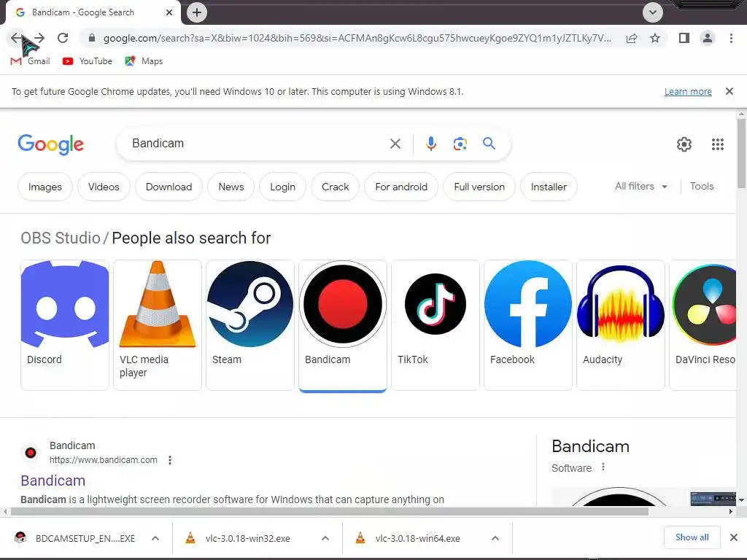Reload the current page
Image resolution: width=747 pixels, height=560 pixels.
pyautogui.click(x=63, y=38)
